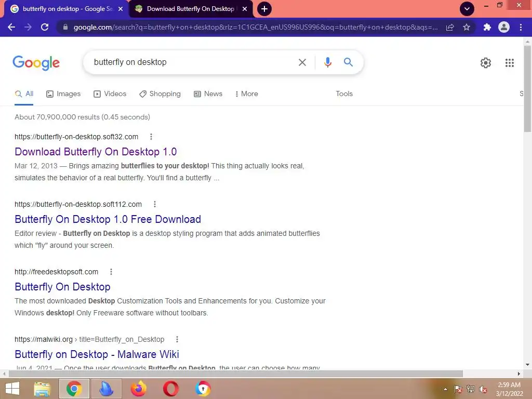Click the taskbar clock showing 2:59 AM
Viewport: 532px width, 399px height.
click(x=509, y=389)
